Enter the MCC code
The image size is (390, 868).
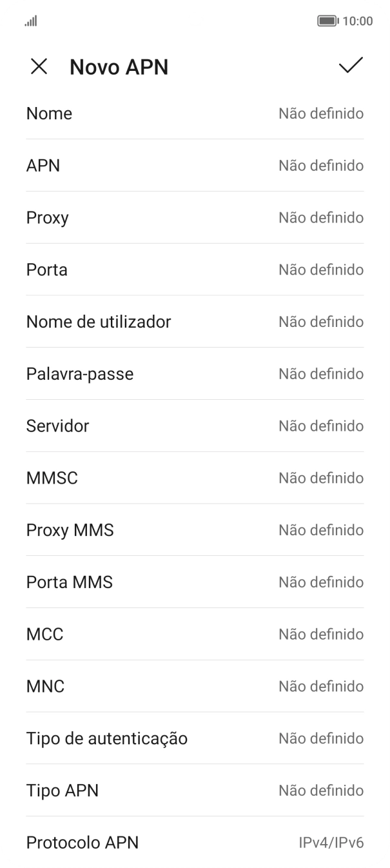(x=195, y=634)
